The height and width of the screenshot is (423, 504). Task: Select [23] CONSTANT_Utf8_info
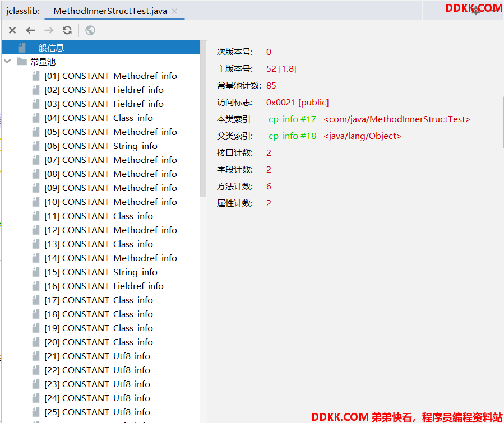click(97, 384)
